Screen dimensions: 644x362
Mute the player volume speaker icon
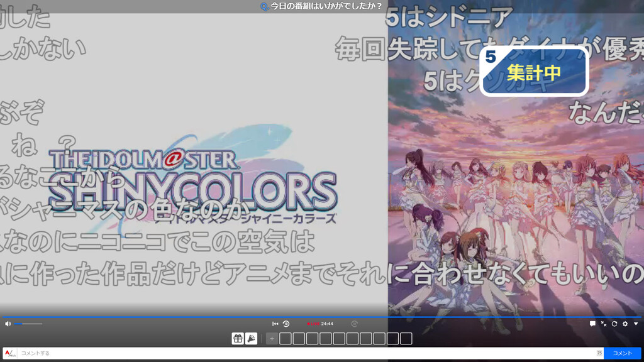click(8, 324)
